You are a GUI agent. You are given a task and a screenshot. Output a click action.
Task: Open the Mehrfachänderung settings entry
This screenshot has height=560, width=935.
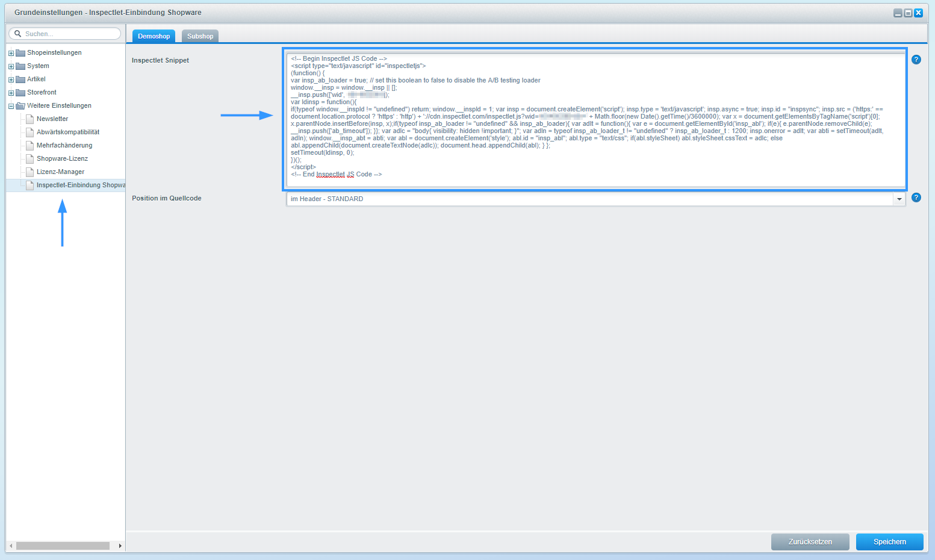pos(64,145)
